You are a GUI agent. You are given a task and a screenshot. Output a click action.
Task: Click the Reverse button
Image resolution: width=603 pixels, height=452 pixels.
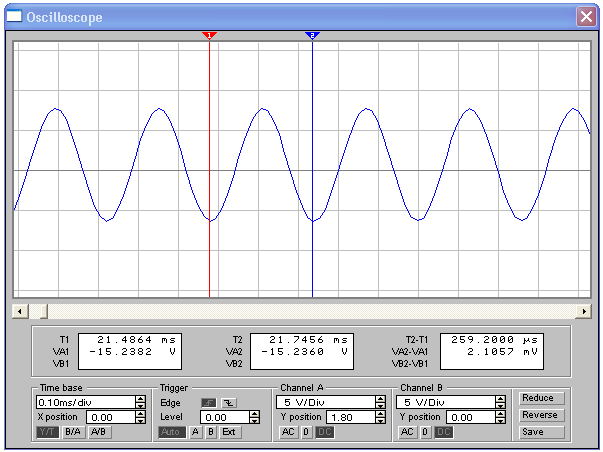541,415
